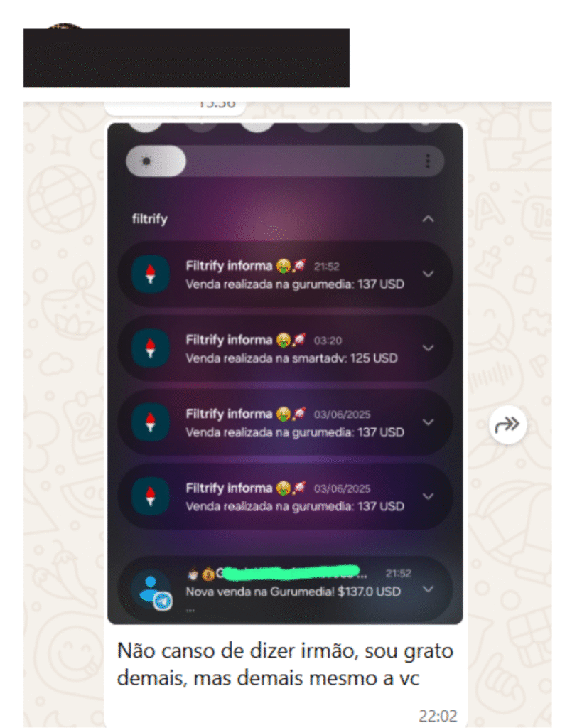Expand the 03:20 smartadv notification
This screenshot has width=582, height=728.
(x=429, y=348)
